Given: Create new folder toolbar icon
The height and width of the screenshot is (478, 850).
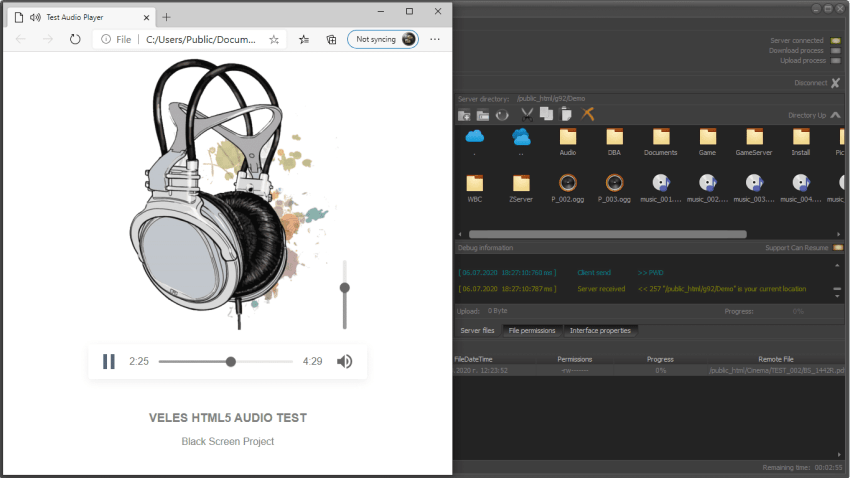Looking at the screenshot, I should (x=464, y=114).
